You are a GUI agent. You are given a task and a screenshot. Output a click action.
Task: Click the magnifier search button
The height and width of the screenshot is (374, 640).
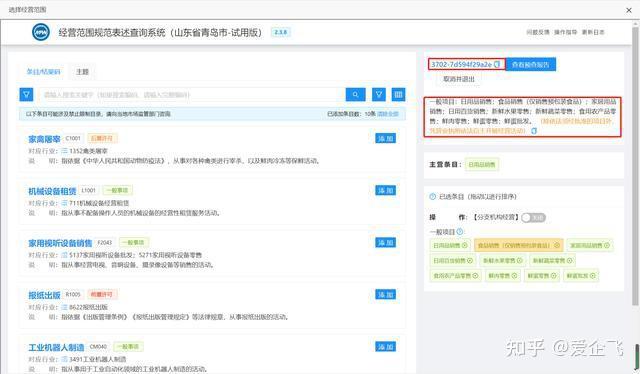(356, 95)
